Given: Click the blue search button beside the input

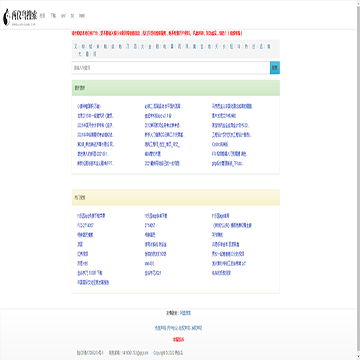Looking at the screenshot, I should pyautogui.click(x=275, y=68).
